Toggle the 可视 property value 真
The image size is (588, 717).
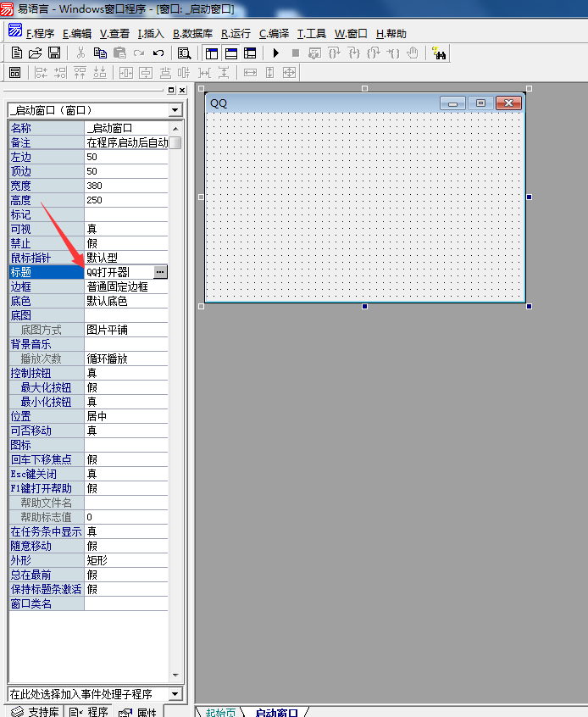coord(126,229)
